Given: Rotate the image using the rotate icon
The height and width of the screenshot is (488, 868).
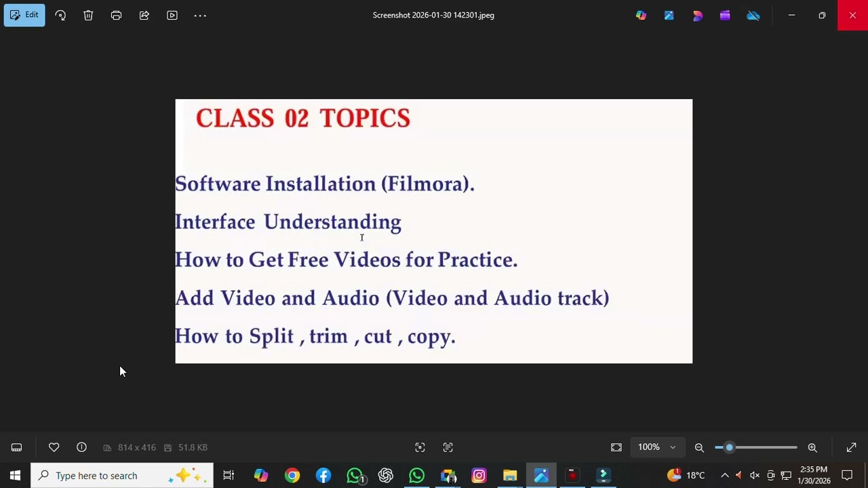Looking at the screenshot, I should click(x=60, y=15).
